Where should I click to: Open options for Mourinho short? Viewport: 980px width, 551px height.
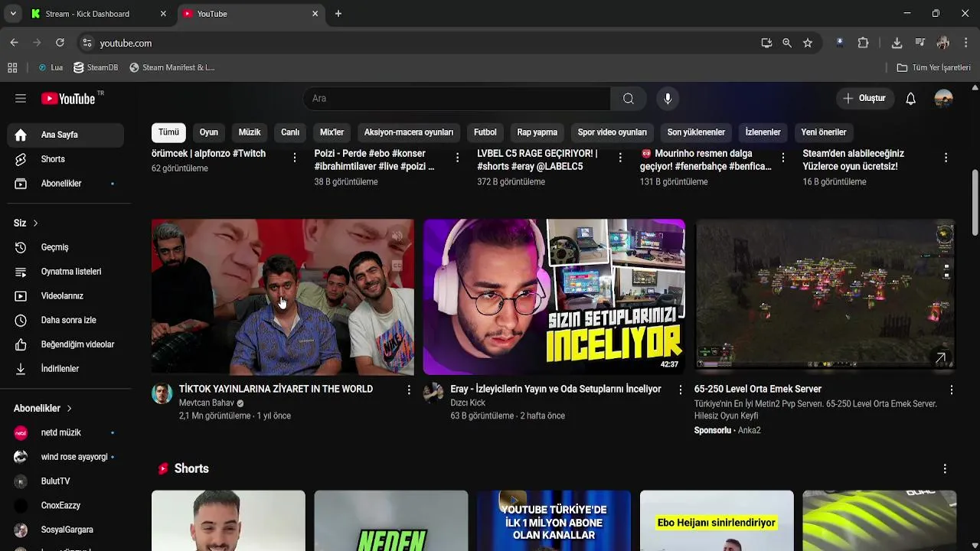(783, 158)
